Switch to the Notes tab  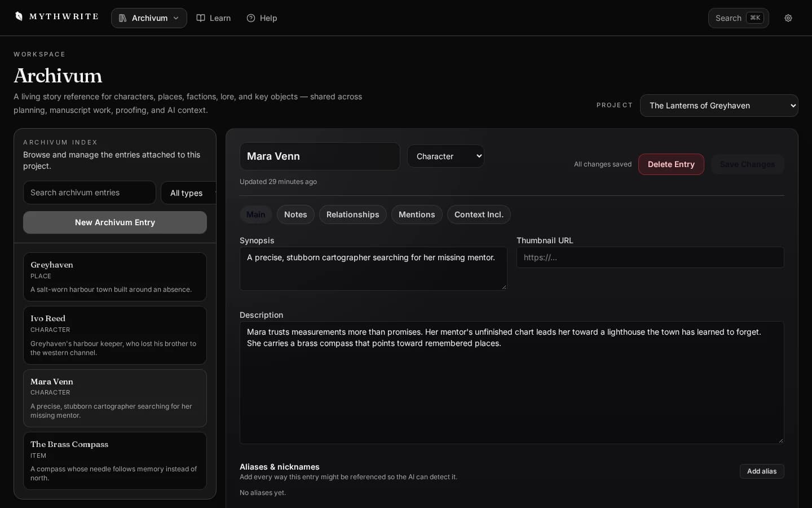[x=295, y=214]
